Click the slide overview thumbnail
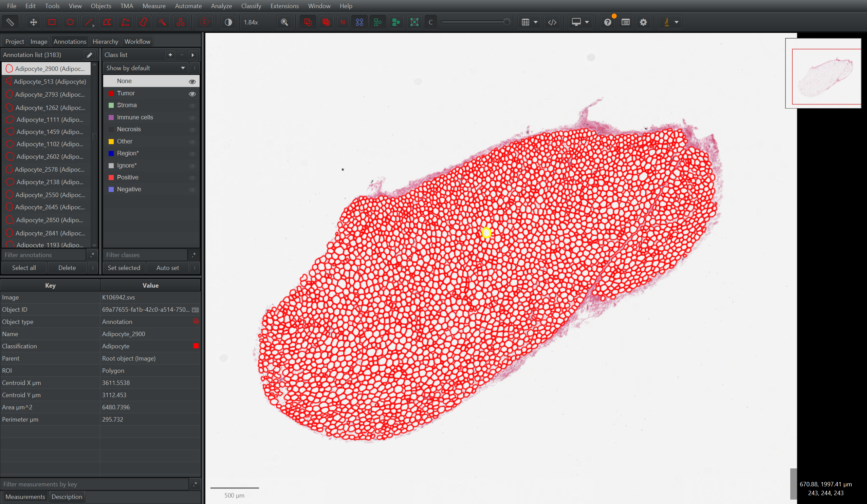This screenshot has width=867, height=504. [x=823, y=73]
